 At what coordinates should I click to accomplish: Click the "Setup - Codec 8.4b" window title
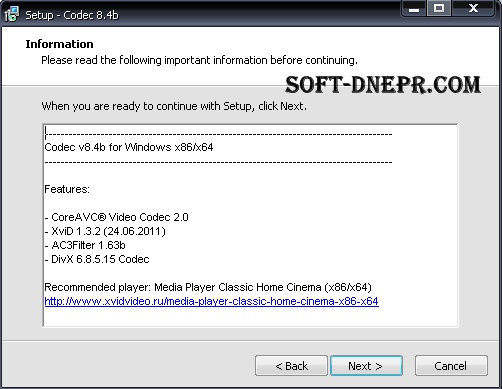[x=72, y=15]
